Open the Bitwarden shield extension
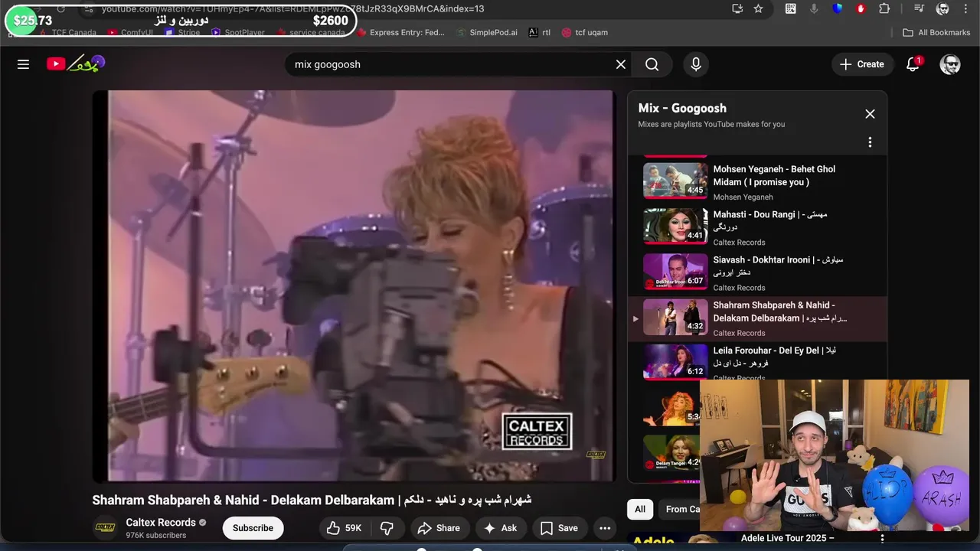The width and height of the screenshot is (980, 551). coord(838,8)
